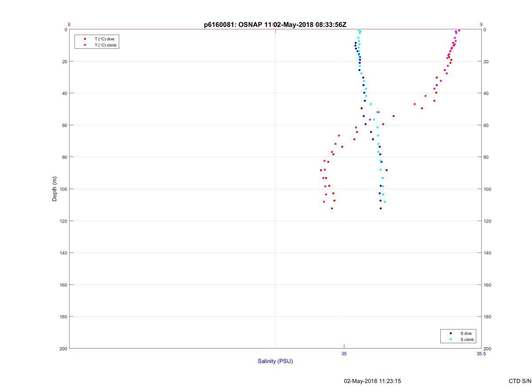Click the salinity tick label 35.5
The image size is (532, 392).
[x=481, y=354]
